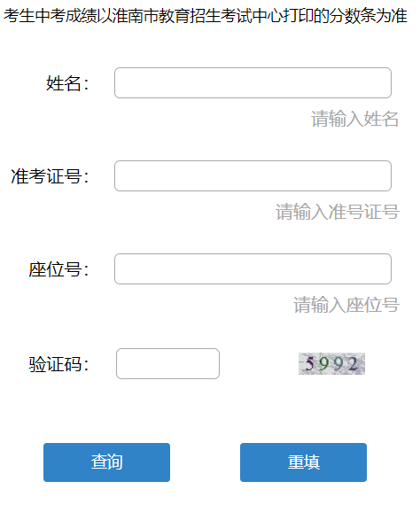
Task: Select the 请输入姓名 hint text
Action: (354, 119)
